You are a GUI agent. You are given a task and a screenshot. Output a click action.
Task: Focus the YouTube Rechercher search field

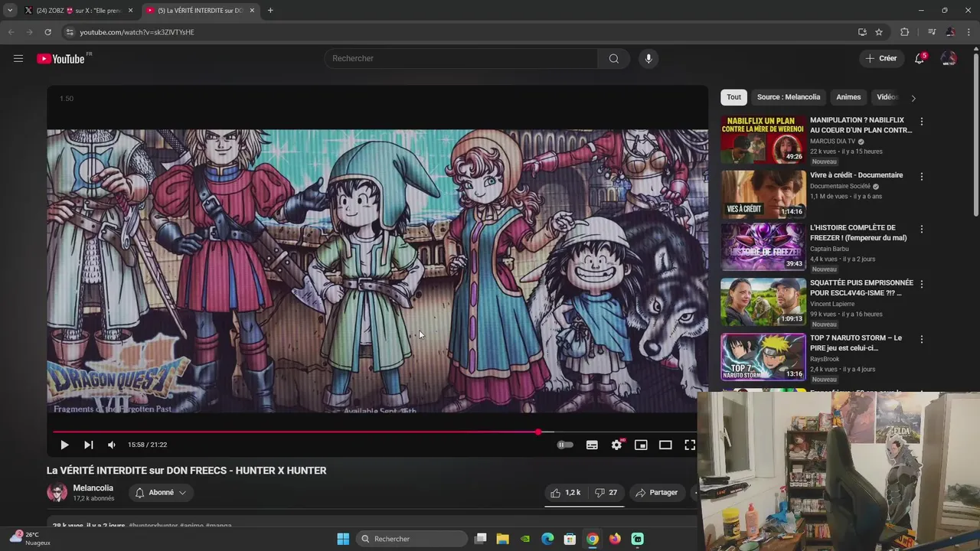point(462,58)
